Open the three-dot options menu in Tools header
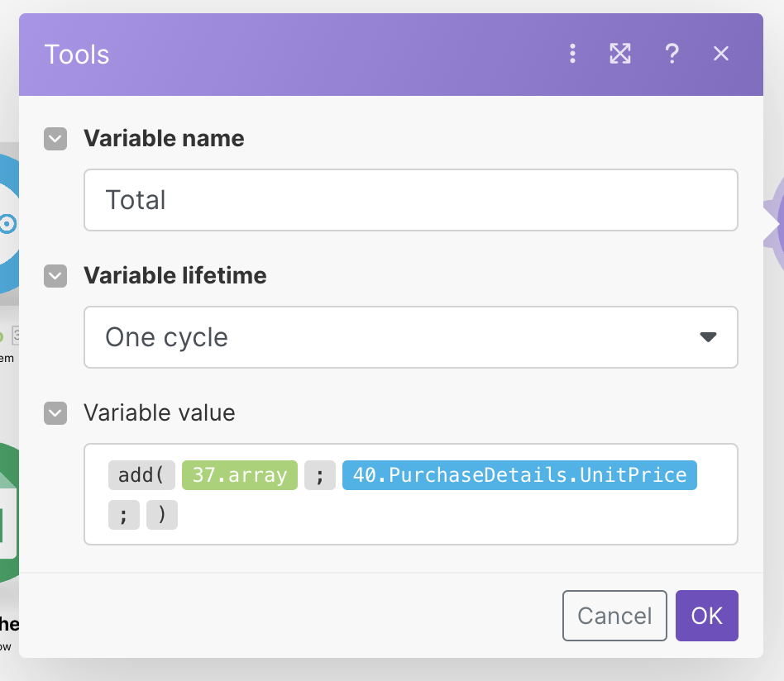 pos(572,55)
